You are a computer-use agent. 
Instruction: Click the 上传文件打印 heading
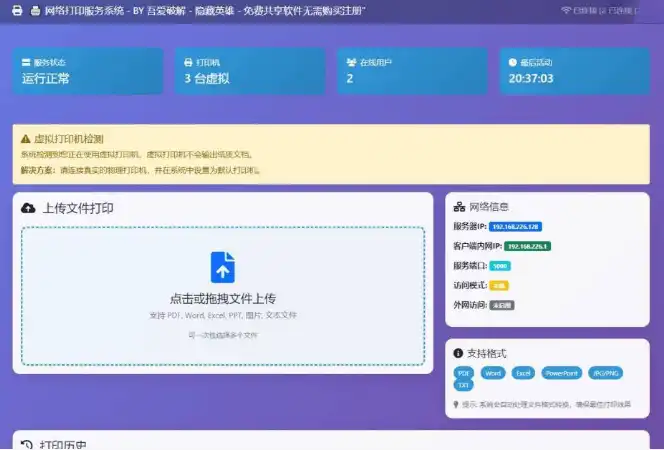(x=78, y=208)
